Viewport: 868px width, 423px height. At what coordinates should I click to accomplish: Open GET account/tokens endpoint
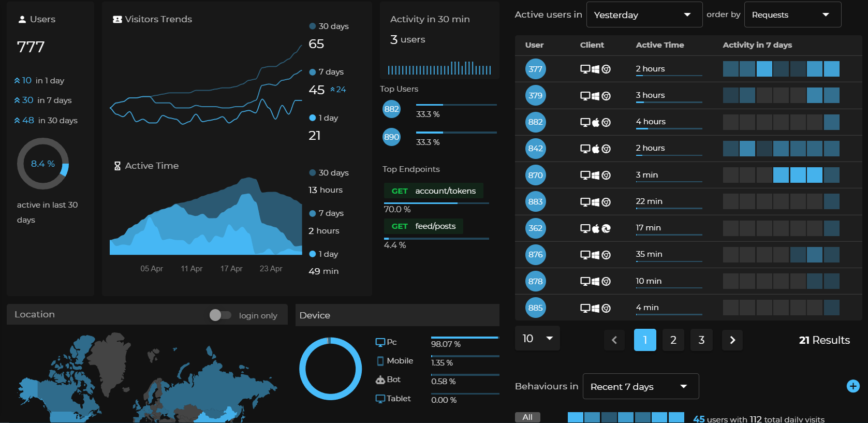click(433, 191)
